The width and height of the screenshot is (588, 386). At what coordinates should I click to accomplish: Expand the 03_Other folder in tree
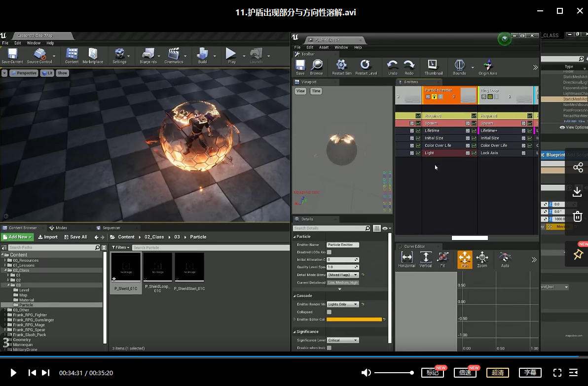pyautogui.click(x=5, y=310)
